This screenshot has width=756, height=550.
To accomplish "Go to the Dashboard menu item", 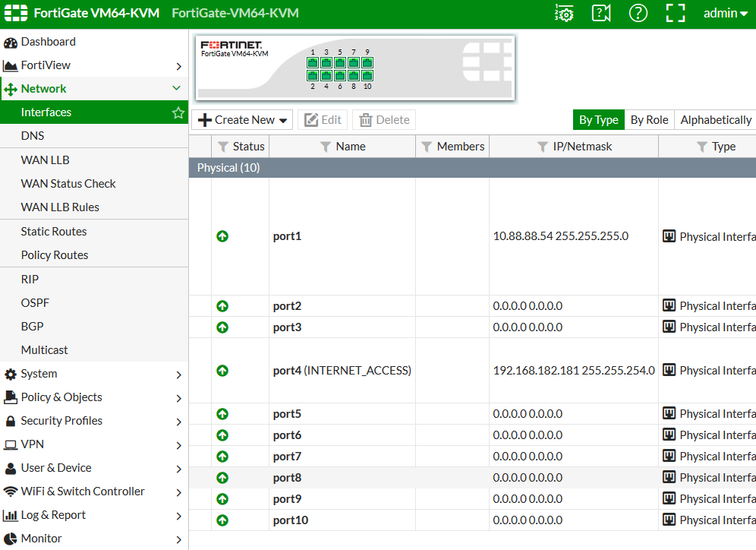I will (48, 42).
